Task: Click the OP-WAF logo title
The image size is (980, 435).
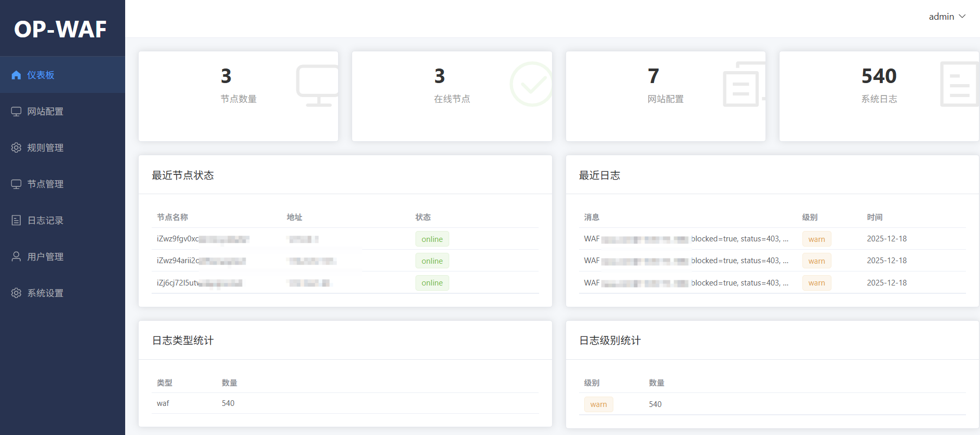Action: [60, 29]
